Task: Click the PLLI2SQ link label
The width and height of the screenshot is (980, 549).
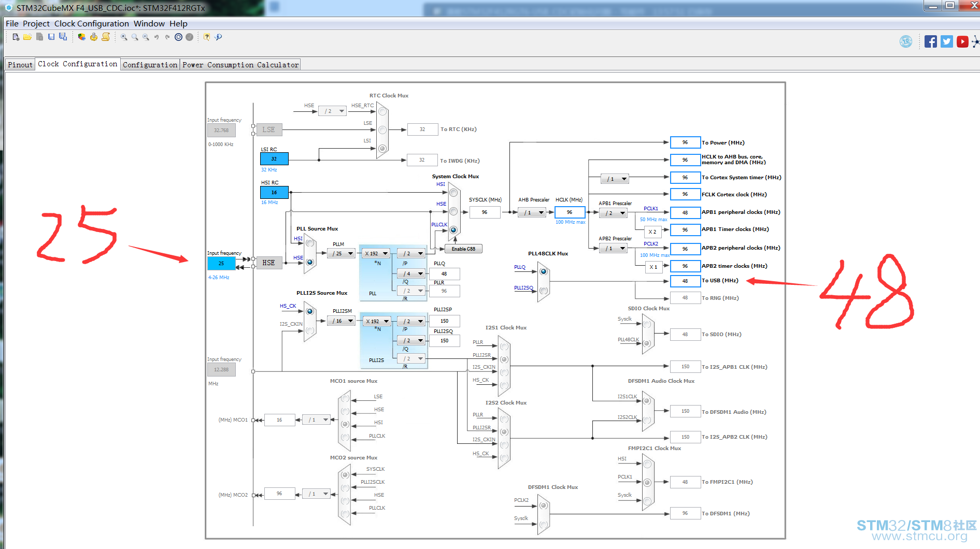Action: tap(523, 288)
